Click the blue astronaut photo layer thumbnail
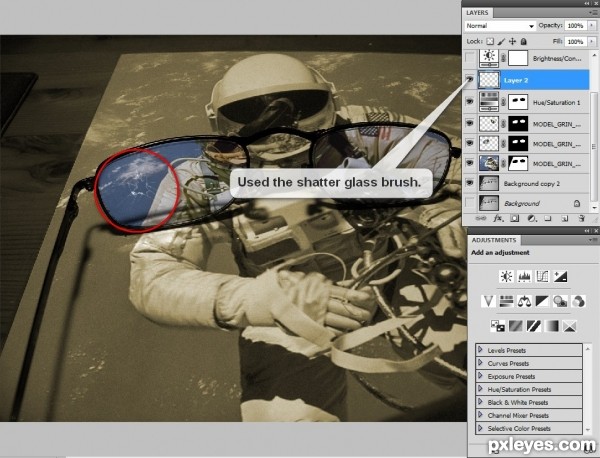The width and height of the screenshot is (600, 458). [489, 163]
